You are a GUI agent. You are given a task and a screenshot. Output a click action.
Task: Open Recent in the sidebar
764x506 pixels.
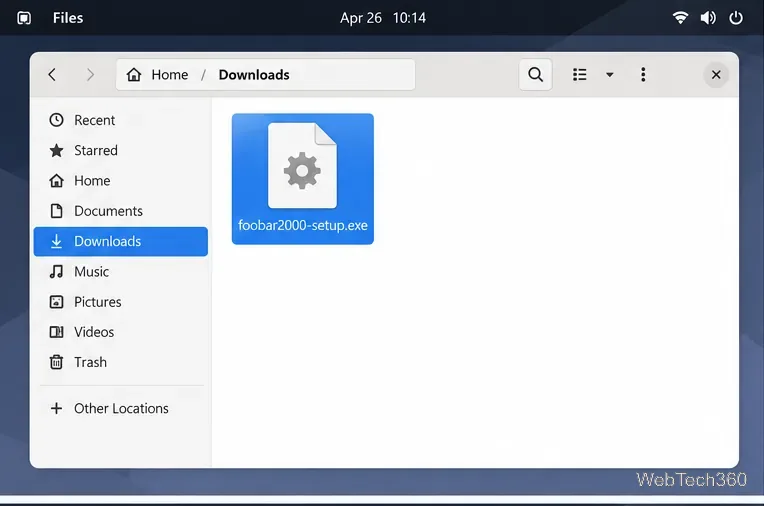pyautogui.click(x=121, y=120)
